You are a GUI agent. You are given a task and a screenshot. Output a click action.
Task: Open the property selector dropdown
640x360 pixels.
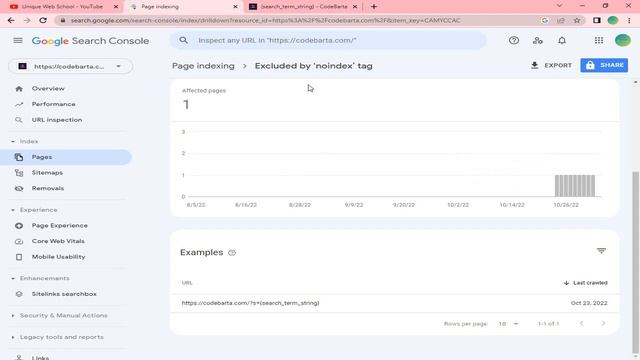tap(71, 66)
